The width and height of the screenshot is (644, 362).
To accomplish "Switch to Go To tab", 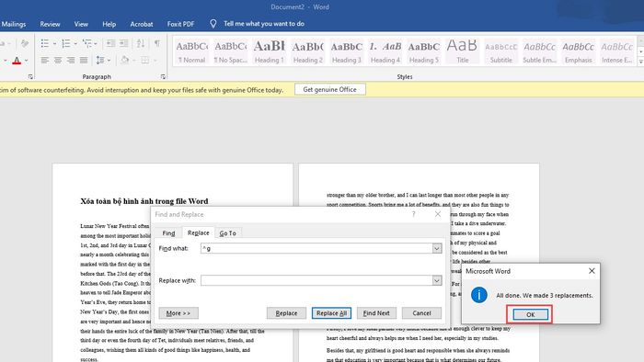I will pyautogui.click(x=228, y=232).
